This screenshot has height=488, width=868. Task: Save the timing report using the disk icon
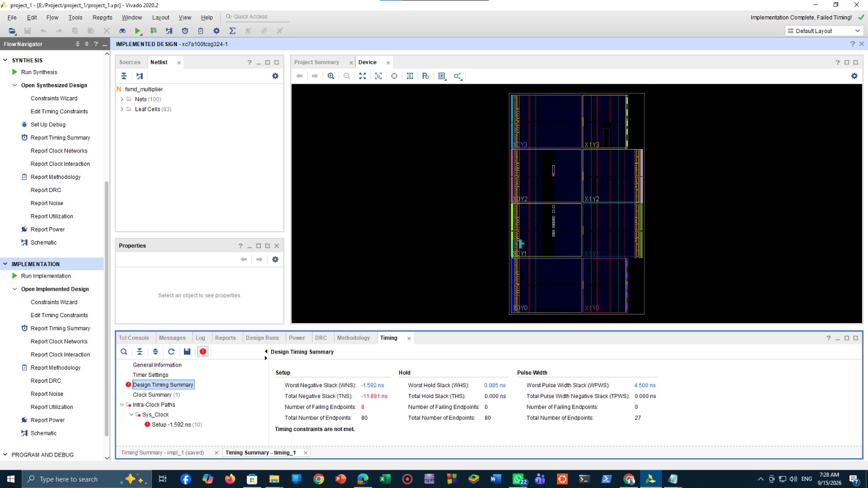coord(187,351)
